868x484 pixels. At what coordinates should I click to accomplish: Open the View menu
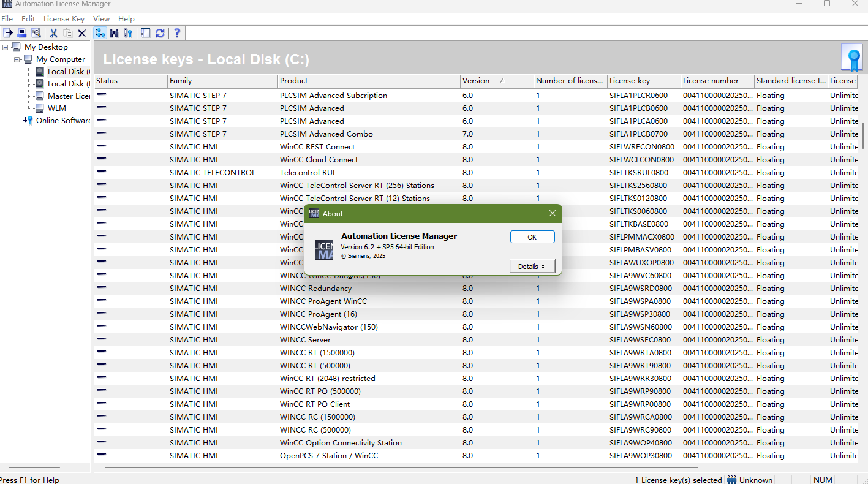point(101,19)
